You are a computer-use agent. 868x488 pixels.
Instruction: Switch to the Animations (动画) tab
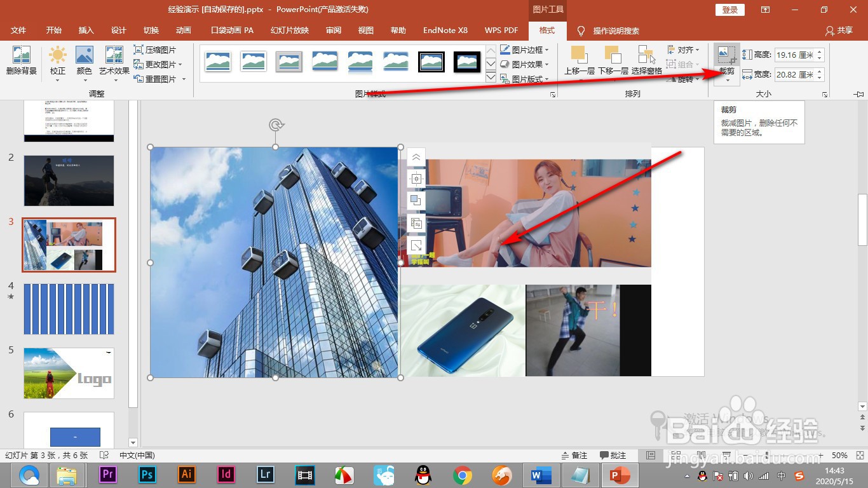click(x=184, y=30)
